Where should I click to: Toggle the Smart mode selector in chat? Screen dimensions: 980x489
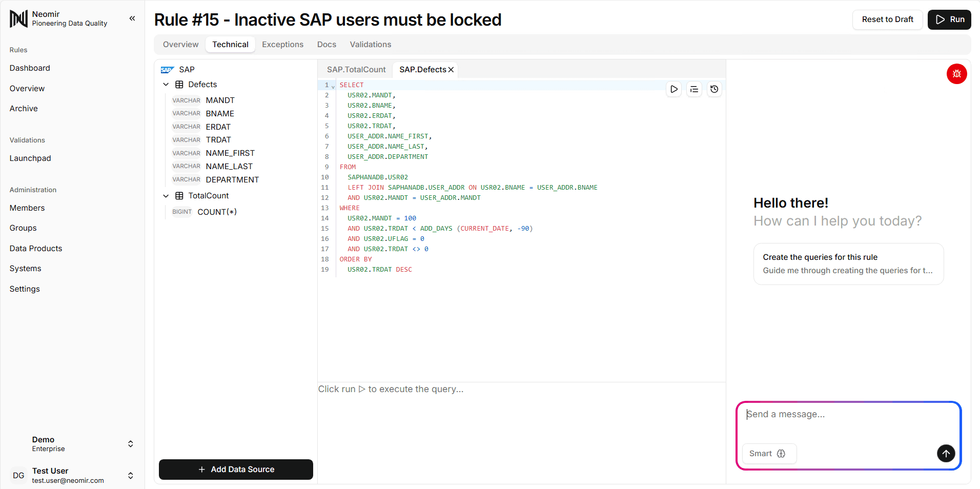click(x=768, y=453)
